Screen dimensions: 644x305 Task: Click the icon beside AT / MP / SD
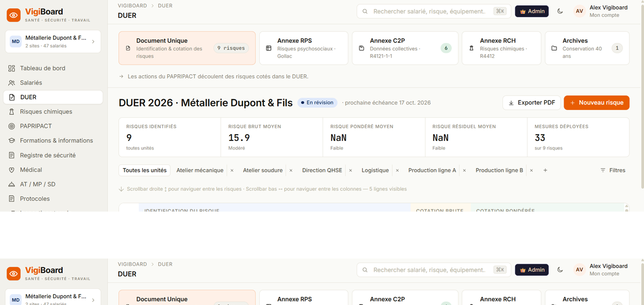(x=12, y=184)
